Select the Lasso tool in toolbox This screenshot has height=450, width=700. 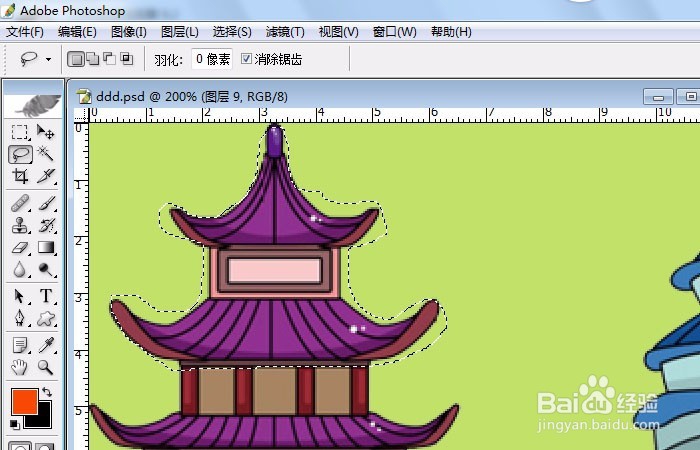20,154
